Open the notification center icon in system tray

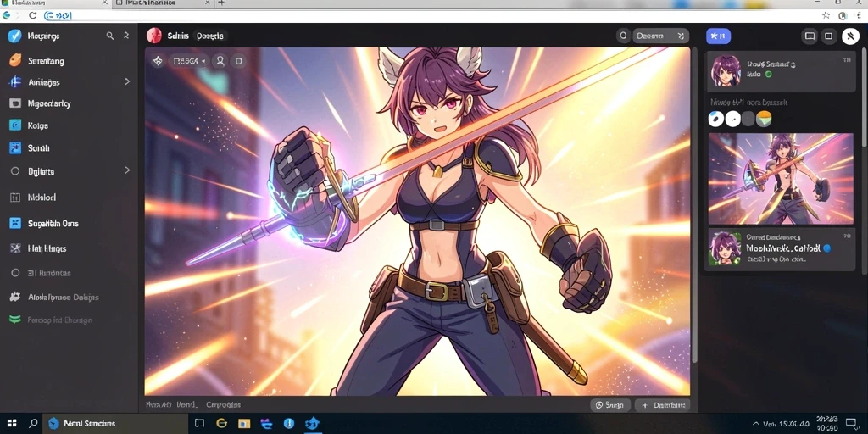coord(853,424)
